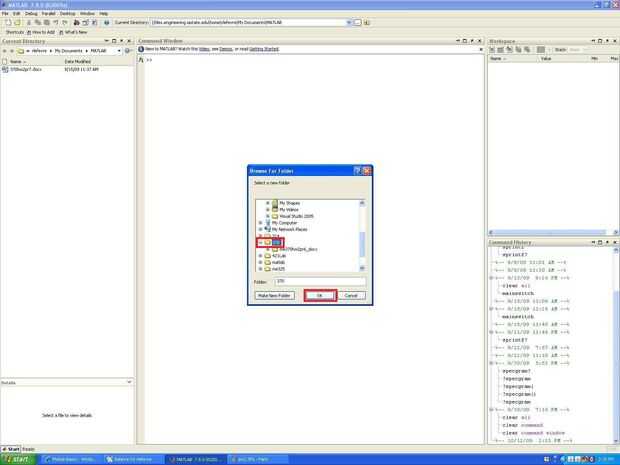Open the Getting Started link

264,49
